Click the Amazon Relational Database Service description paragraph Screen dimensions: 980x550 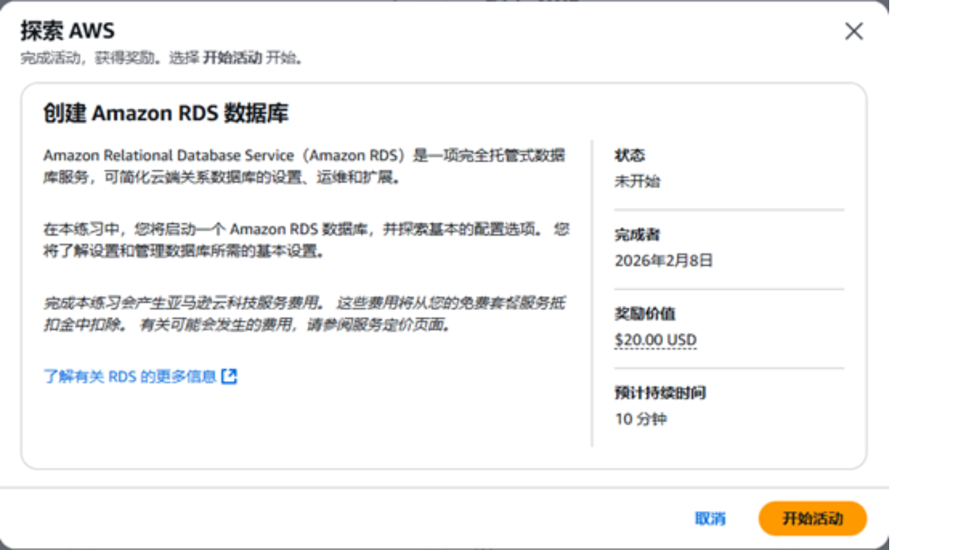coord(304,166)
